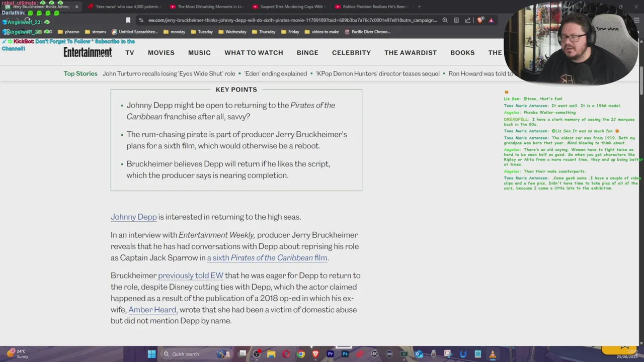This screenshot has height=362, width=644.
Task: Go to WHAT TO WATCH section
Action: tap(254, 53)
